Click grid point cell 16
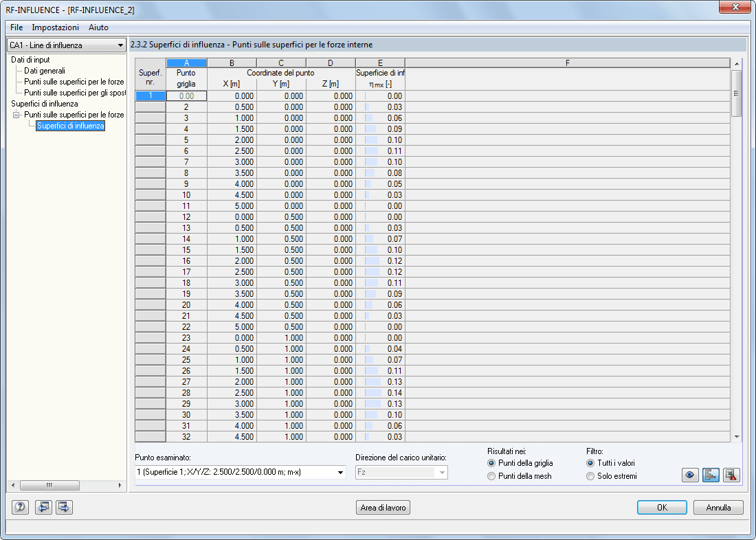The width and height of the screenshot is (756, 540). pos(186,261)
